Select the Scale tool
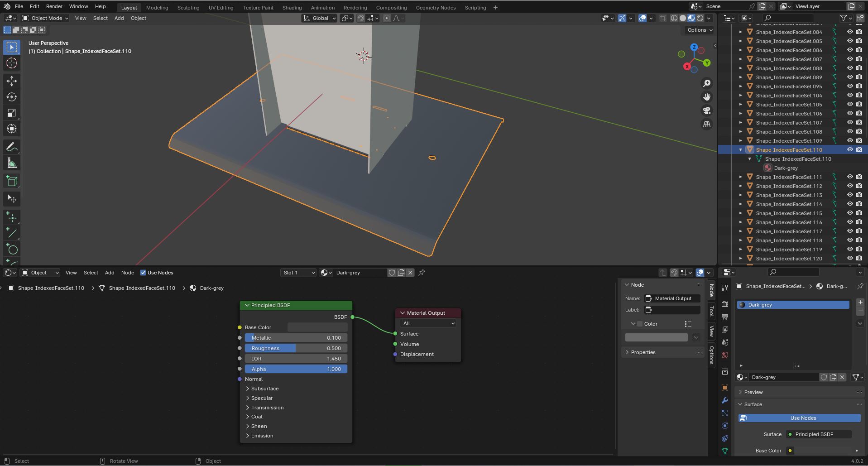This screenshot has width=868, height=466. (11, 113)
